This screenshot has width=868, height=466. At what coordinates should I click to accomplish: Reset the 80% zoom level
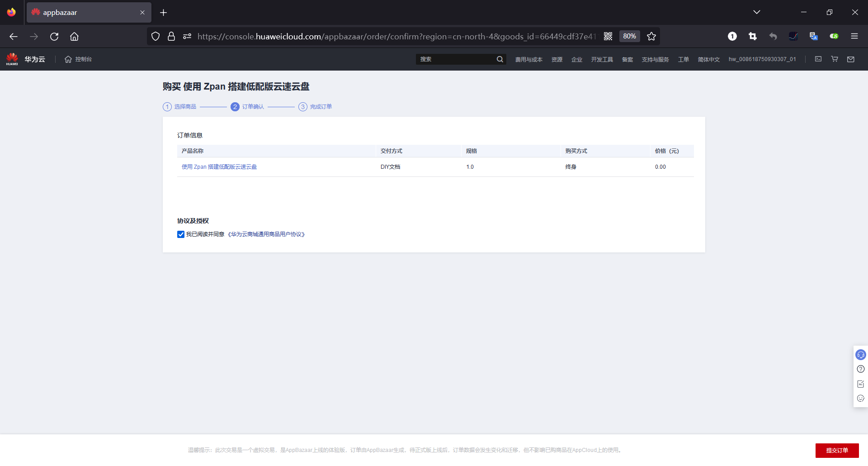pyautogui.click(x=629, y=36)
